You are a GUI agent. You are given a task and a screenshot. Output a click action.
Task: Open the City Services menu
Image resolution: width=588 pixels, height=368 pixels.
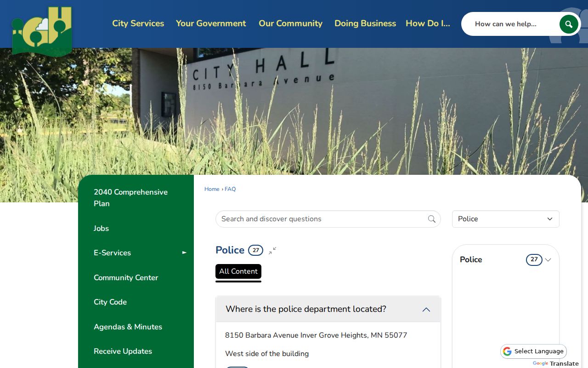click(138, 23)
